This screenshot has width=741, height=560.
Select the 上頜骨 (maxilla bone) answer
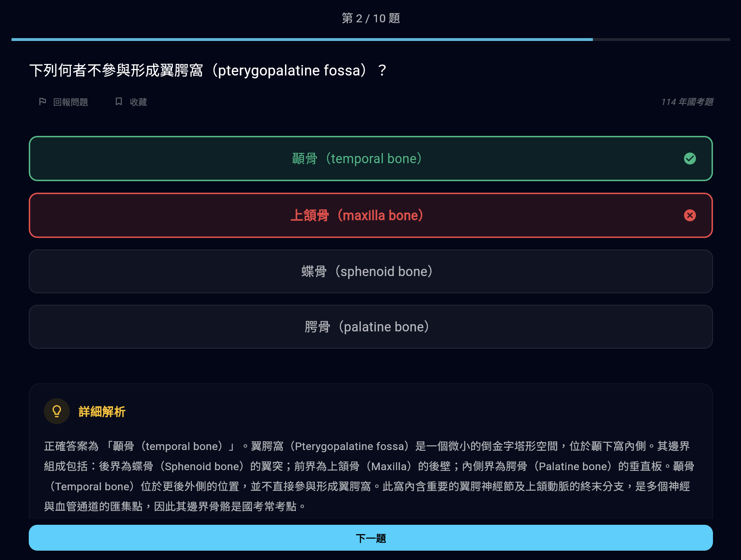[x=370, y=215]
